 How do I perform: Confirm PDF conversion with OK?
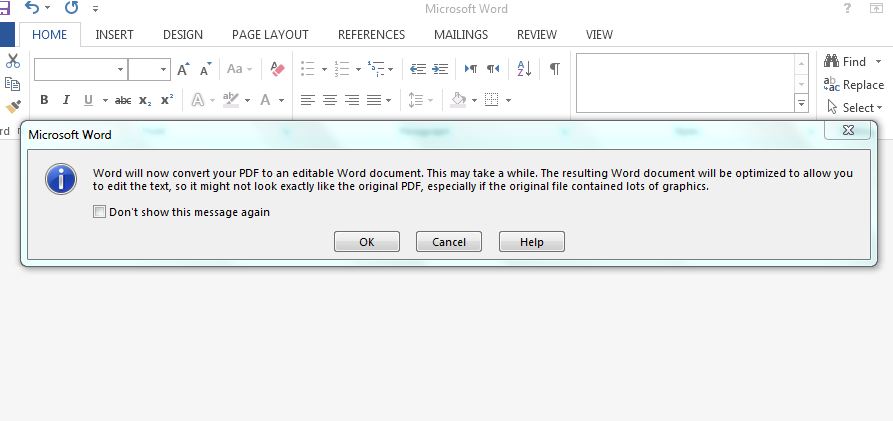click(x=367, y=242)
